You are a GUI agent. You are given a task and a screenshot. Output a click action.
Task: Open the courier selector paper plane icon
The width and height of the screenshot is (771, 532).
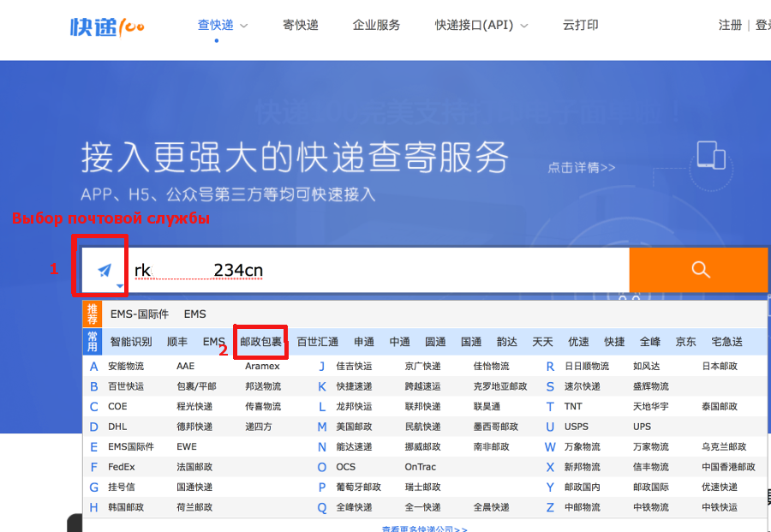(x=105, y=270)
